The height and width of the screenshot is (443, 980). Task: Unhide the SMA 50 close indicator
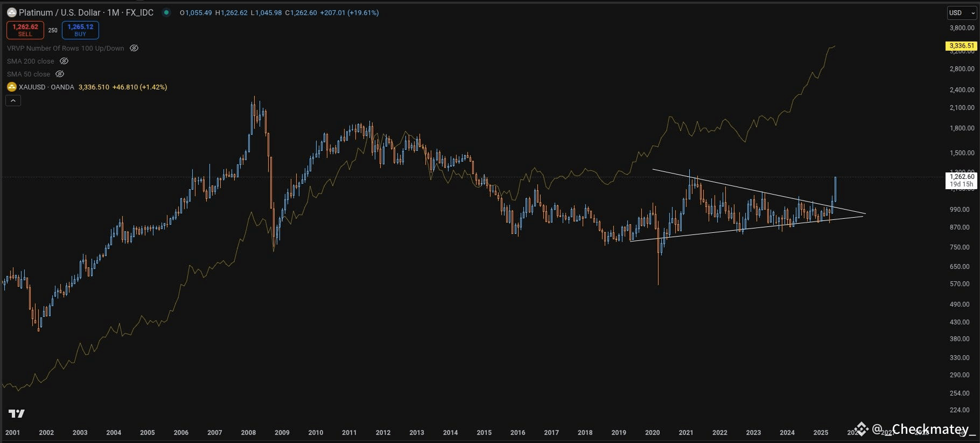(x=60, y=74)
